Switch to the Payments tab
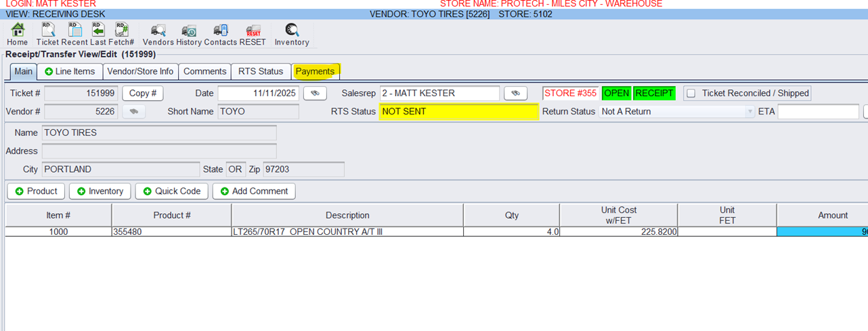This screenshot has height=331, width=868. (315, 71)
